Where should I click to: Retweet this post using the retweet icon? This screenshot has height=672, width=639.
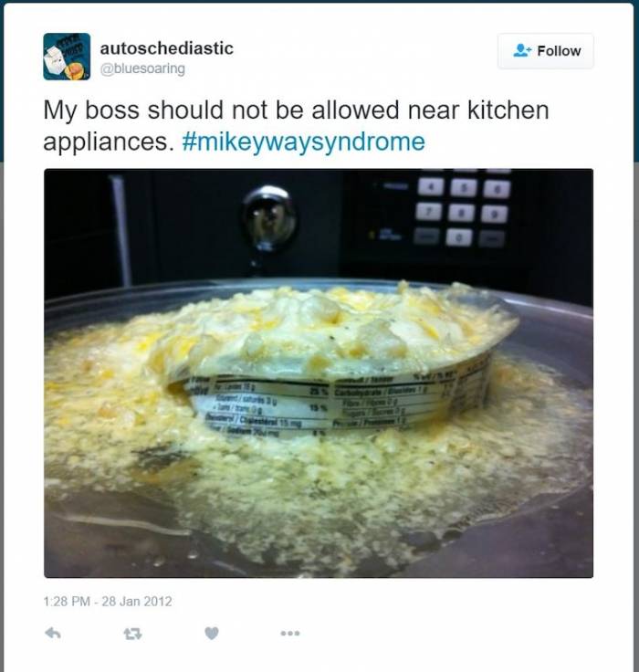(132, 634)
